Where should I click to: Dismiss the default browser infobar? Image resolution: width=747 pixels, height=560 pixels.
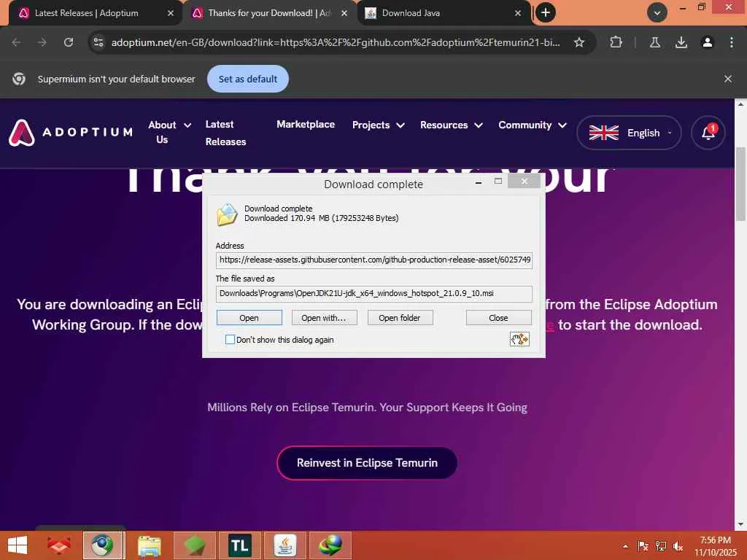[727, 79]
